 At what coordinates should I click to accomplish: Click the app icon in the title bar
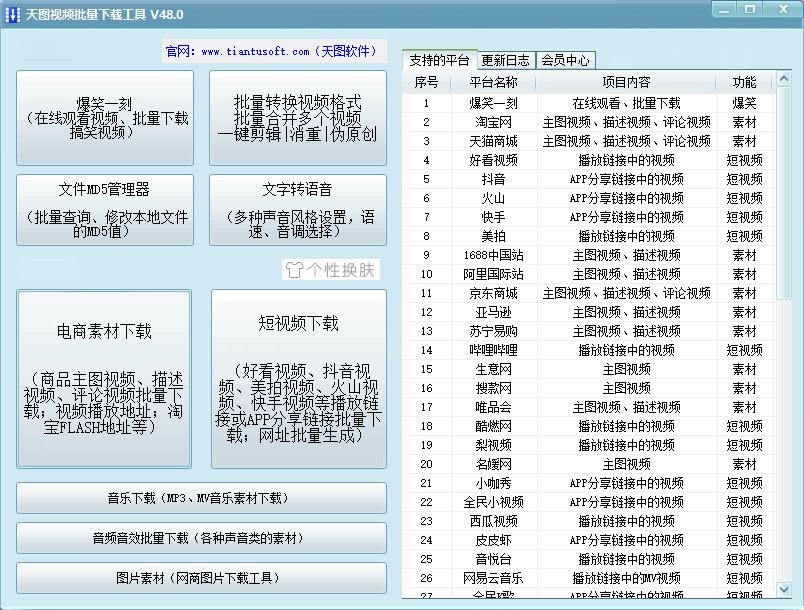(x=14, y=13)
